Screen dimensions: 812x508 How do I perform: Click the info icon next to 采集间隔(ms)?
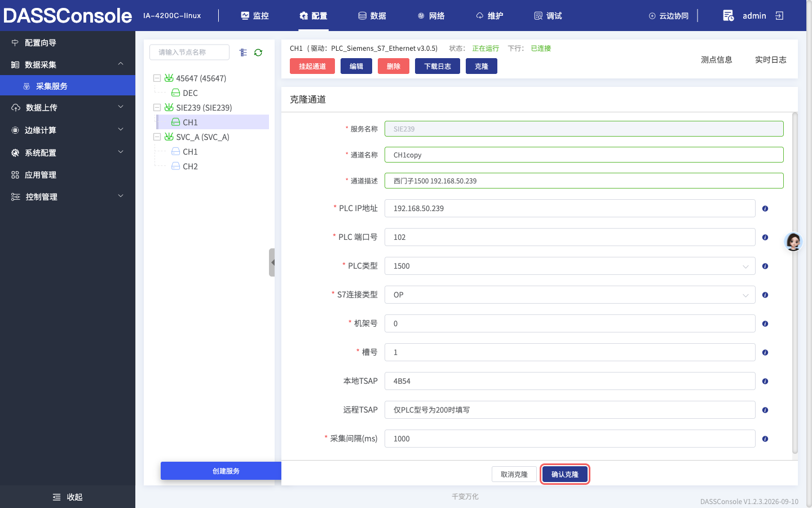765,439
